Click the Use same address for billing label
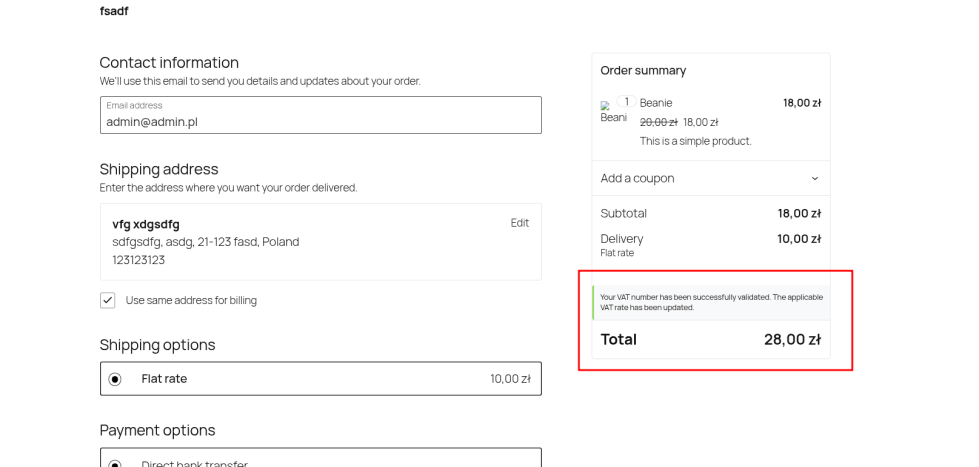This screenshot has width=979, height=467. point(191,300)
